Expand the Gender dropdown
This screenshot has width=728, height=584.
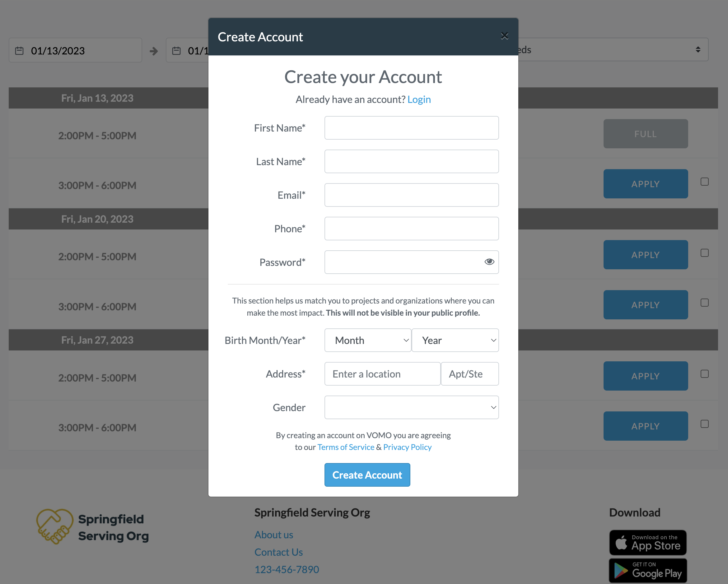click(412, 407)
